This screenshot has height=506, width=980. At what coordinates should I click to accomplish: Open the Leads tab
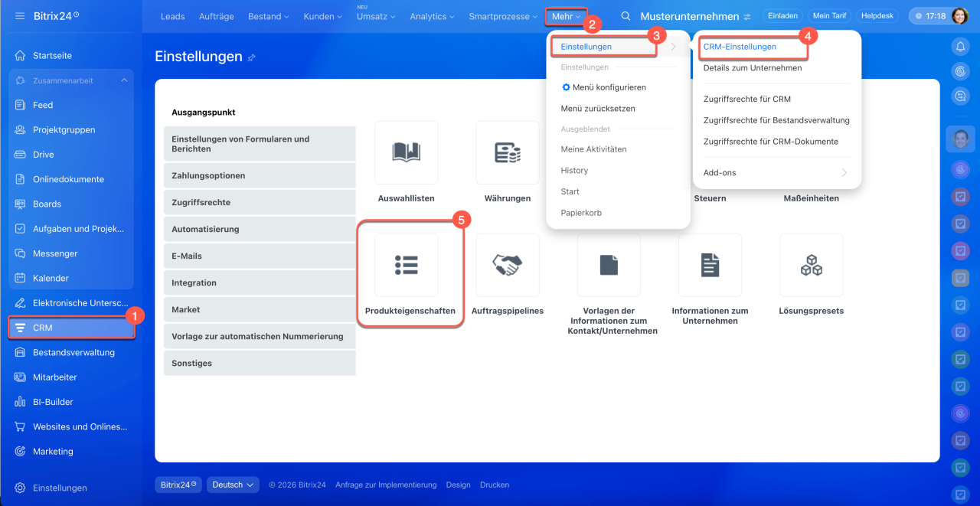click(172, 16)
